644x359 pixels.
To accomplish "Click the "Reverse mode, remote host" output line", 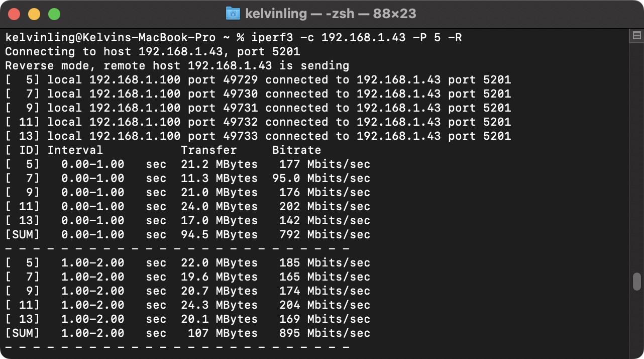I will (177, 66).
